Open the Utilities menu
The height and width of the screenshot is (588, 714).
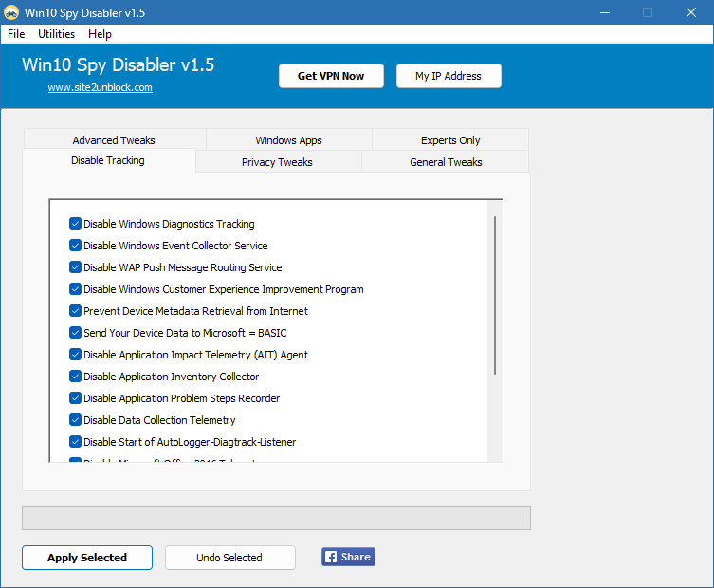point(57,34)
